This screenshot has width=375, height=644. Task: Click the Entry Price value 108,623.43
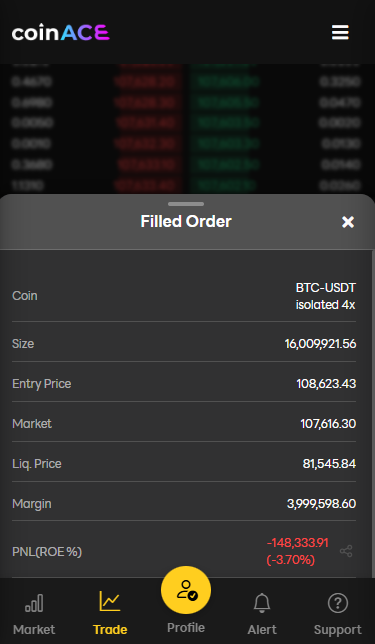click(326, 384)
